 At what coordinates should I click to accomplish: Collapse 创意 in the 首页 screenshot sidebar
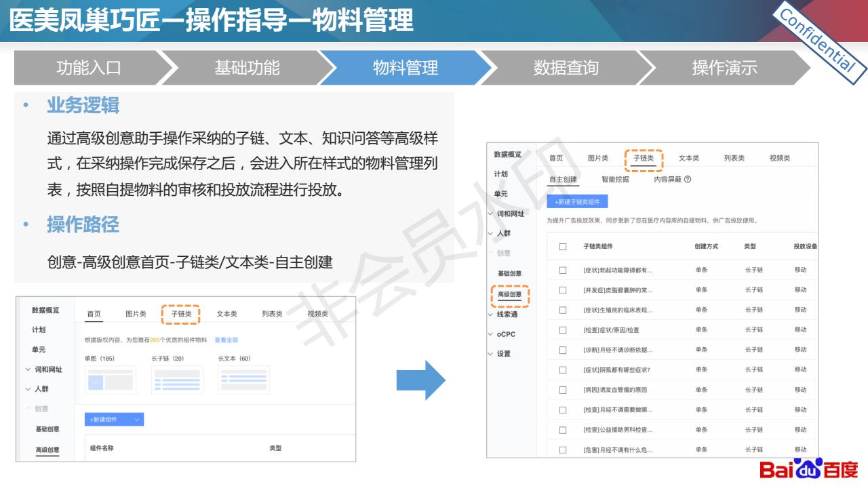(28, 409)
